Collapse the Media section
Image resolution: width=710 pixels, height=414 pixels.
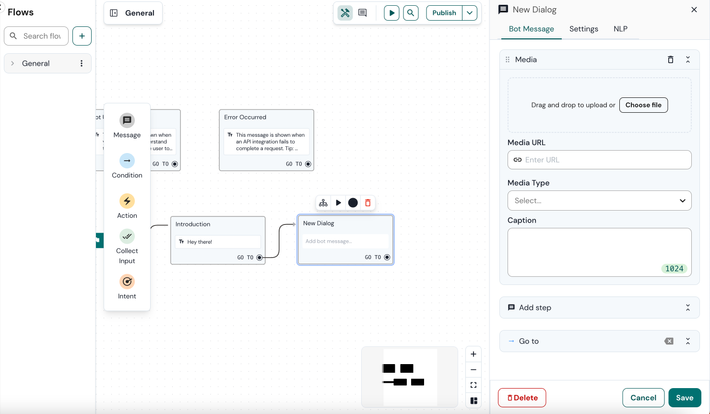688,60
